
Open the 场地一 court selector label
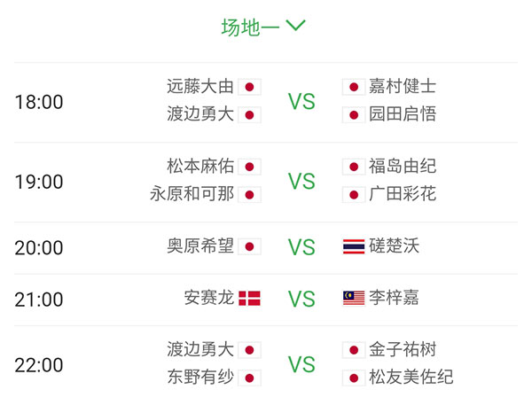250,27
